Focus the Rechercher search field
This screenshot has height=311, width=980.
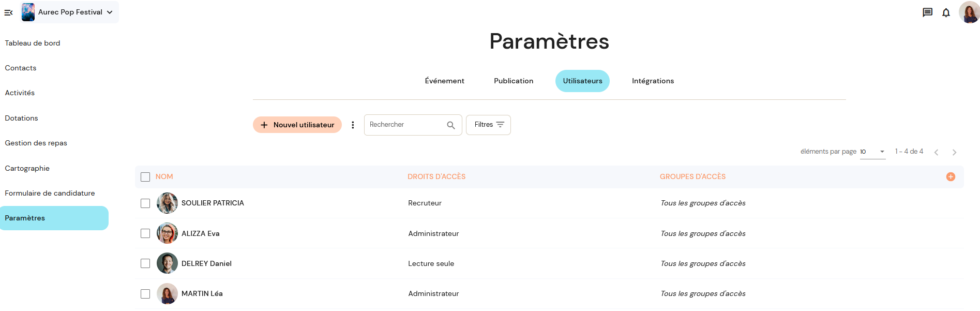click(x=406, y=125)
